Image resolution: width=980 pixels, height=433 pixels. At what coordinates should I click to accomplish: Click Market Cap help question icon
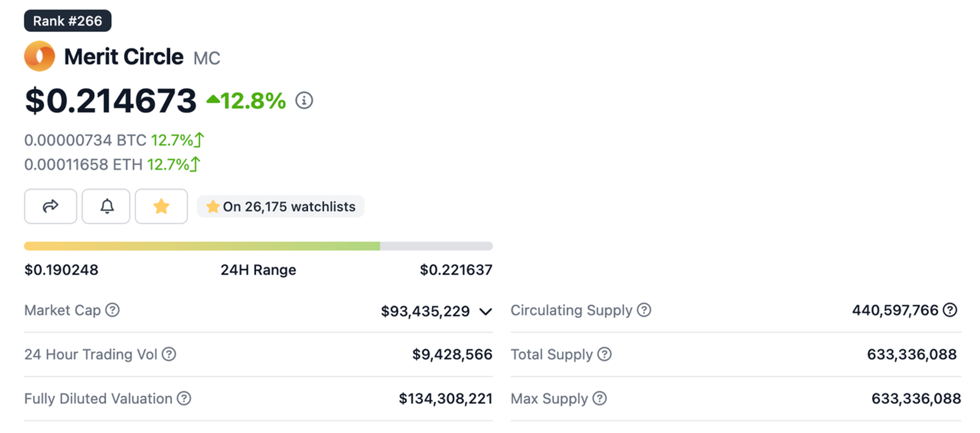[113, 310]
